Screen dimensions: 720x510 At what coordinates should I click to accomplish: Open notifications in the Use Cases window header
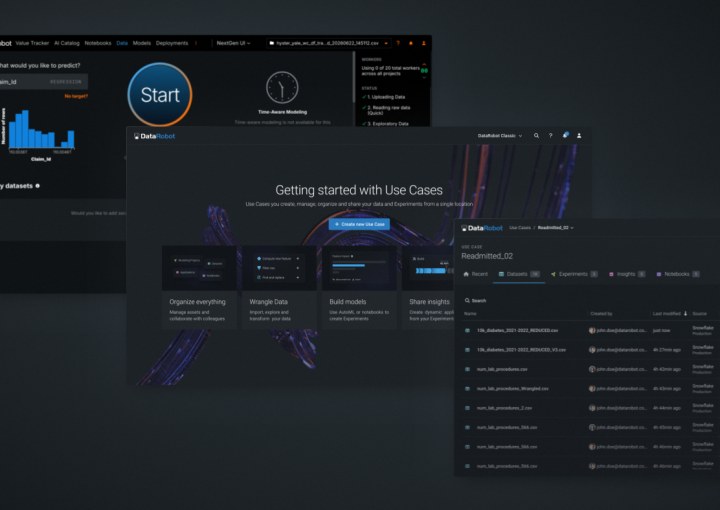[565, 135]
